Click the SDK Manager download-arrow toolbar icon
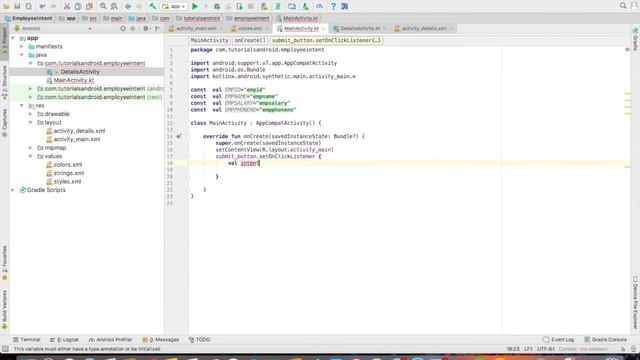This screenshot has width=640, height=360. (x=305, y=6)
